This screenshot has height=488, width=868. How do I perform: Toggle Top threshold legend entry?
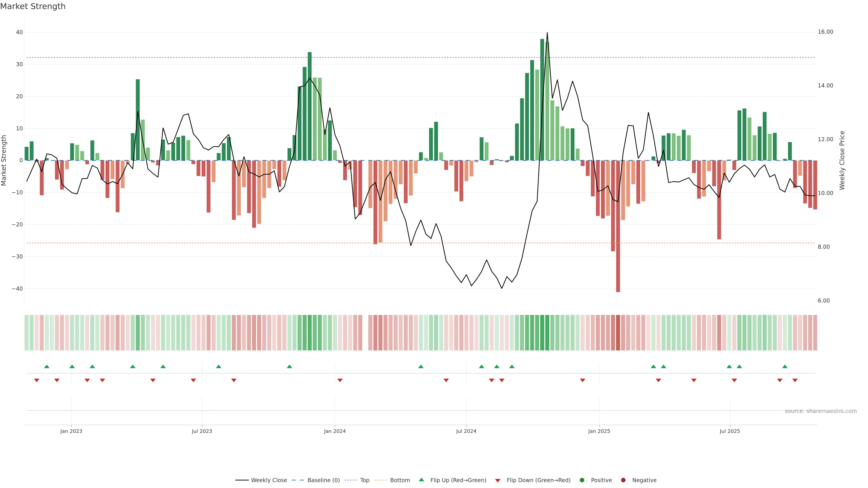pos(364,480)
